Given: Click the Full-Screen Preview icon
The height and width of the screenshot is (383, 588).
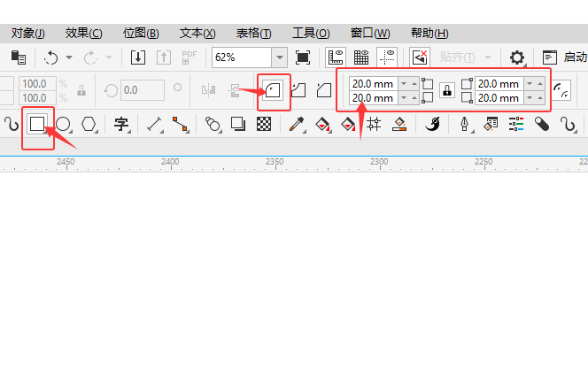Looking at the screenshot, I should (x=303, y=57).
